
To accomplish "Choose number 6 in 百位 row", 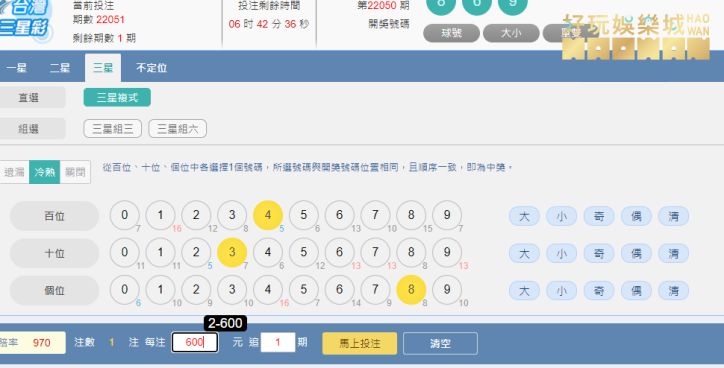I will pos(339,215).
